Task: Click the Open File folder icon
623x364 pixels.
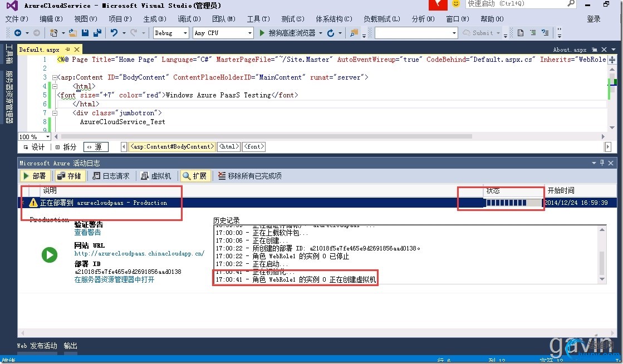Action: pyautogui.click(x=73, y=33)
